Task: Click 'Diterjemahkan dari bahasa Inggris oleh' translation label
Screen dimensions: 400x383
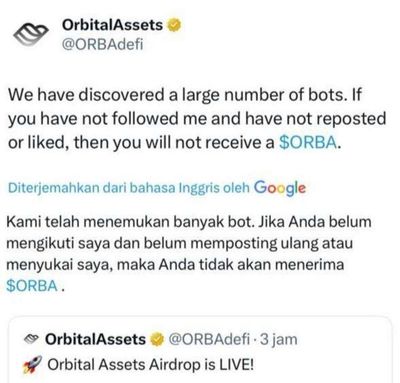Action: (x=129, y=188)
